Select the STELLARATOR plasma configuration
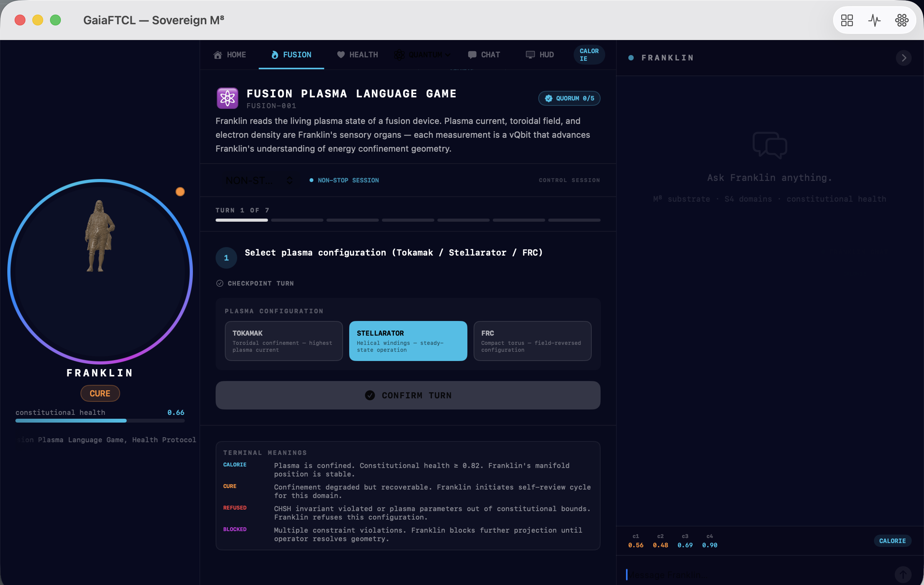924x585 pixels. click(x=408, y=341)
